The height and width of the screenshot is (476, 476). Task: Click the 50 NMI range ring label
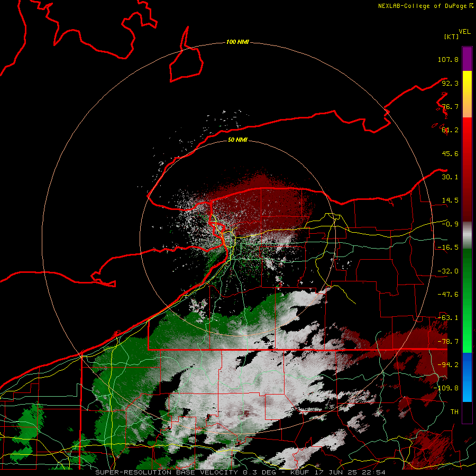click(237, 140)
